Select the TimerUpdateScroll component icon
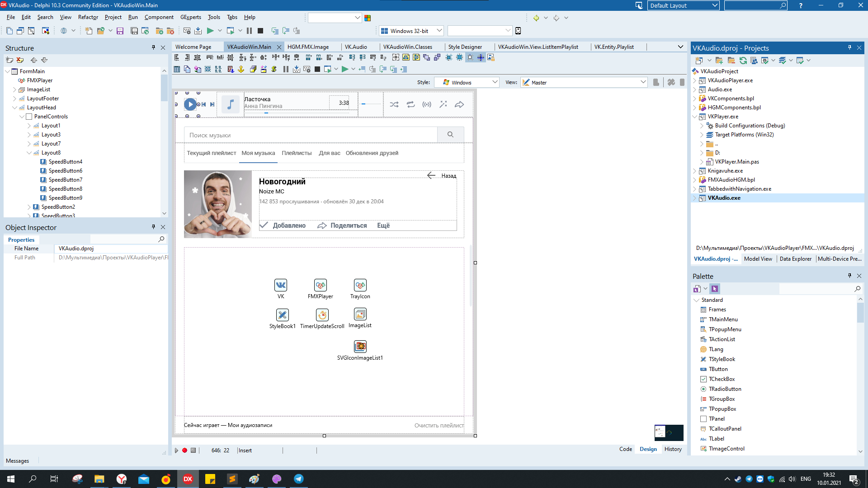This screenshot has width=868, height=488. 322,315
